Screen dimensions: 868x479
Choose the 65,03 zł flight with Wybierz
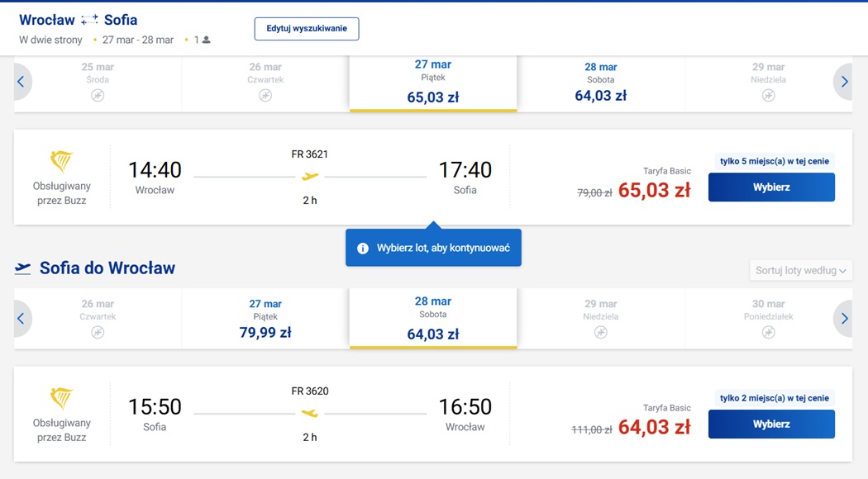coord(771,187)
